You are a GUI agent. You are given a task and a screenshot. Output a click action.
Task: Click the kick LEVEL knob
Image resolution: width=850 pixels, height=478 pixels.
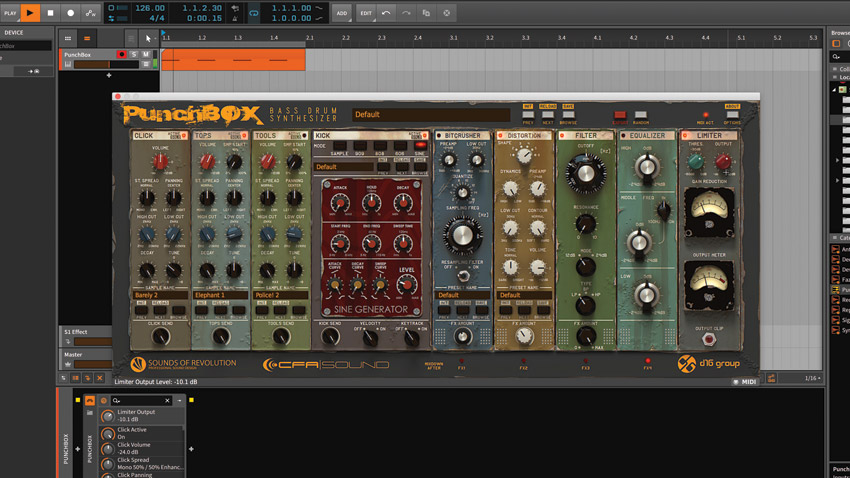[407, 284]
